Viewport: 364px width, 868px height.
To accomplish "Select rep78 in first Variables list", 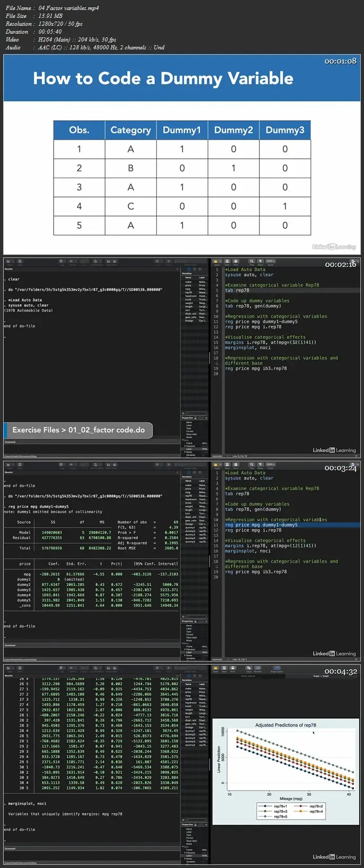I will 188,293.
